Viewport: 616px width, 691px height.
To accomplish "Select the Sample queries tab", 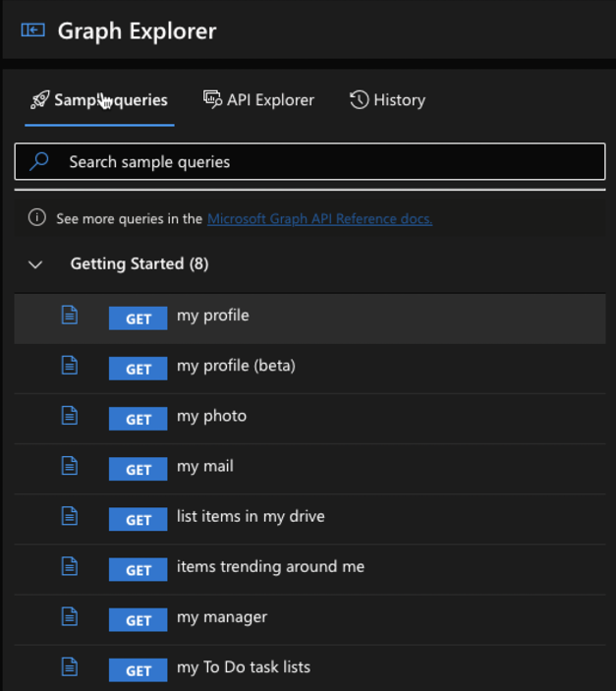I will point(99,100).
